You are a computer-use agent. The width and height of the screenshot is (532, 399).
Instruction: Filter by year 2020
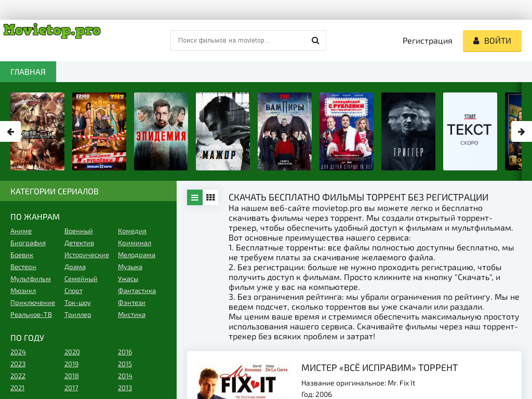click(x=72, y=352)
